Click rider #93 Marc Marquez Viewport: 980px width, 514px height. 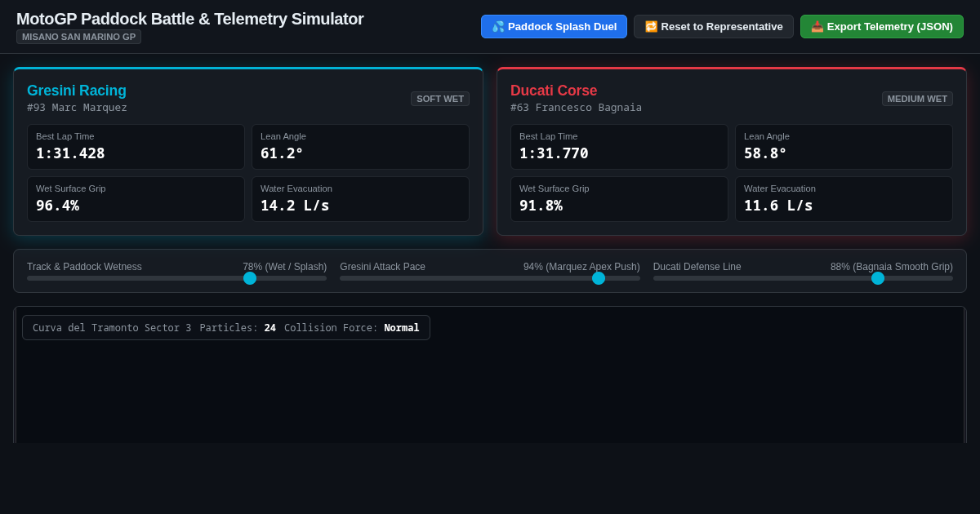tap(77, 108)
